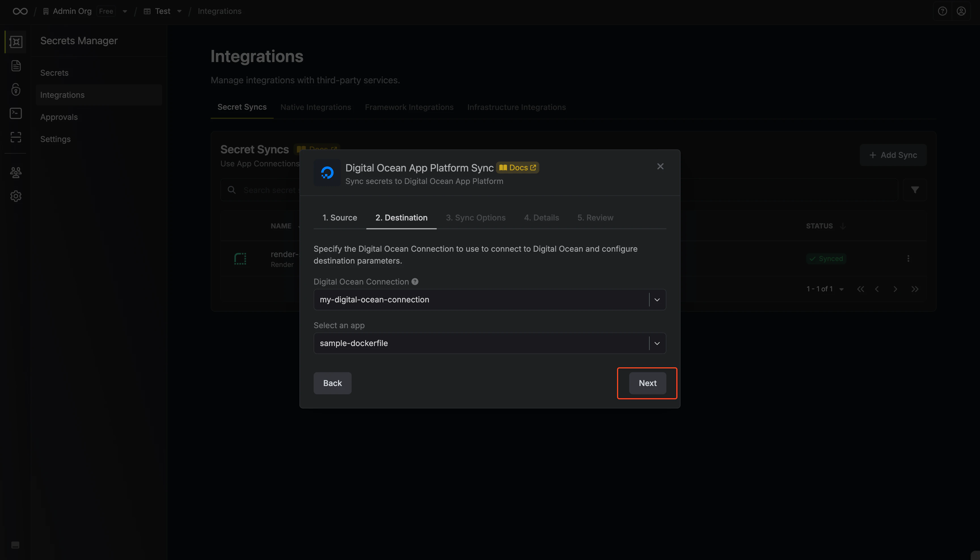Click the Digital Ocean logo in dialog

pyautogui.click(x=327, y=173)
